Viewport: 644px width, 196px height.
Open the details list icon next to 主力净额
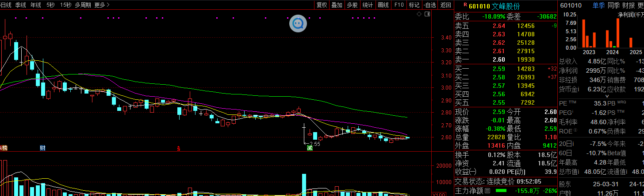[487, 191]
